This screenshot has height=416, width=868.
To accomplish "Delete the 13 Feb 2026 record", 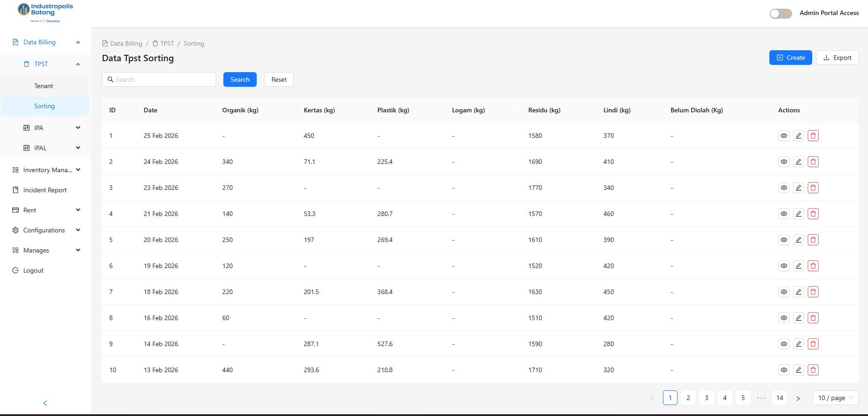I will point(813,370).
